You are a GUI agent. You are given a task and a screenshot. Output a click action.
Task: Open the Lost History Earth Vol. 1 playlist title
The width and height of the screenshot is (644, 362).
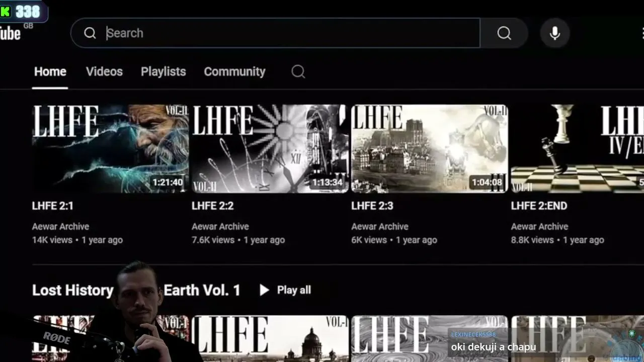click(x=136, y=290)
